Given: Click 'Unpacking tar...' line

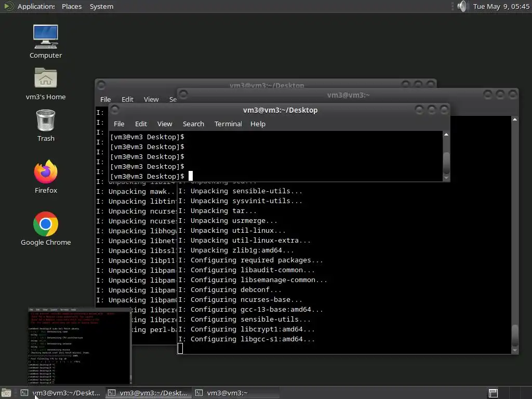Looking at the screenshot, I should [218, 211].
